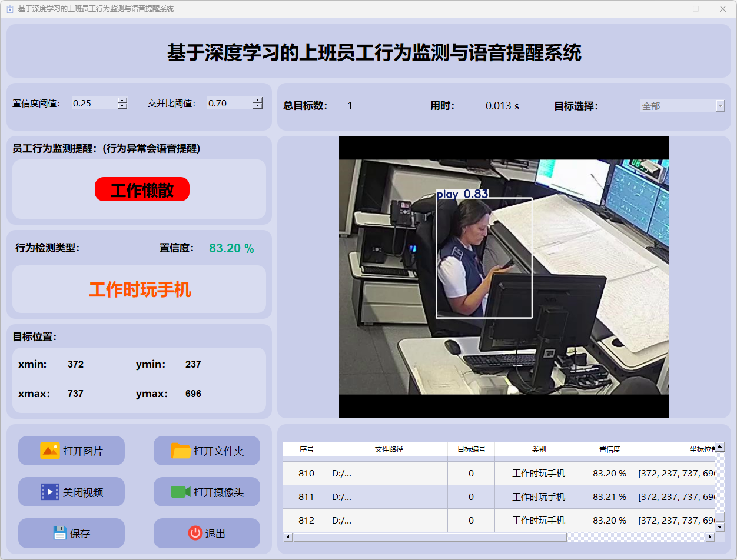This screenshot has height=560, width=737.
Task: Click the floppy disk save icon
Action: coord(59,533)
